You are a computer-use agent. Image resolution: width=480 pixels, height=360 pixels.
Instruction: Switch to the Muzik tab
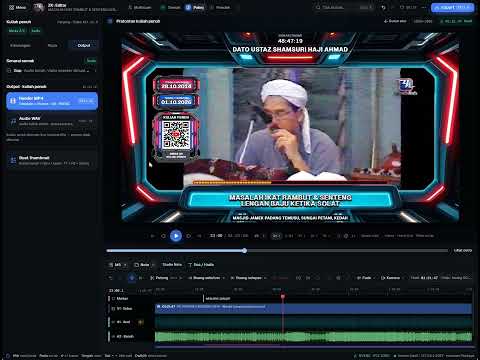53,45
